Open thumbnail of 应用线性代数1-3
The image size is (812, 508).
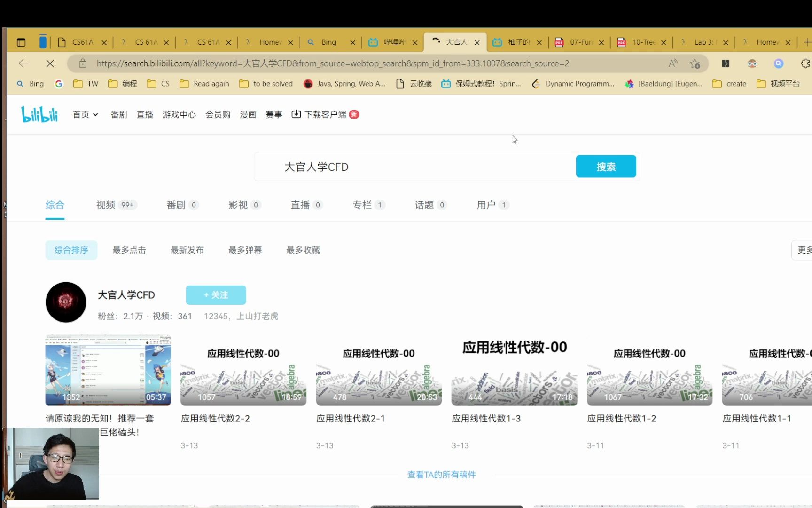(514, 370)
